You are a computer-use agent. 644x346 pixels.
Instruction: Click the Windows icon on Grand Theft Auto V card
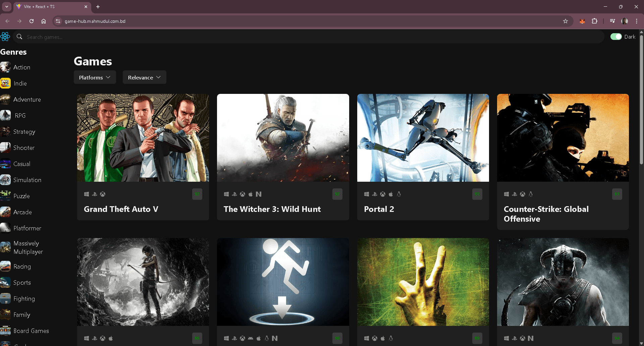point(87,194)
